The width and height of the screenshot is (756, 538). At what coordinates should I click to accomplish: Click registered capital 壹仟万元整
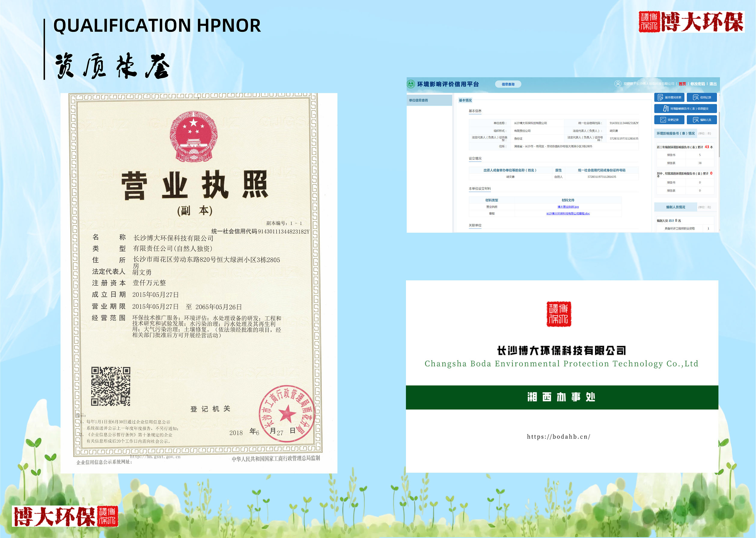[x=149, y=283]
